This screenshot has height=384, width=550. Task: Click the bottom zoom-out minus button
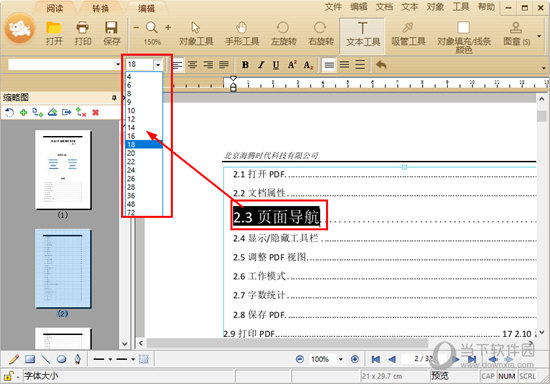(300, 359)
